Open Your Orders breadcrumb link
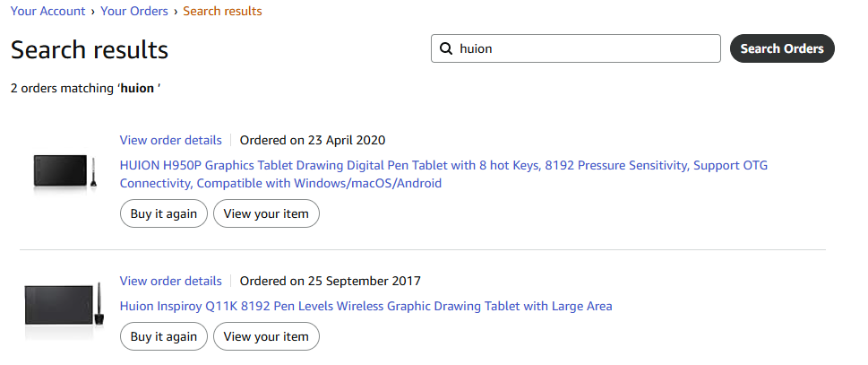This screenshot has height=365, width=868. [134, 11]
